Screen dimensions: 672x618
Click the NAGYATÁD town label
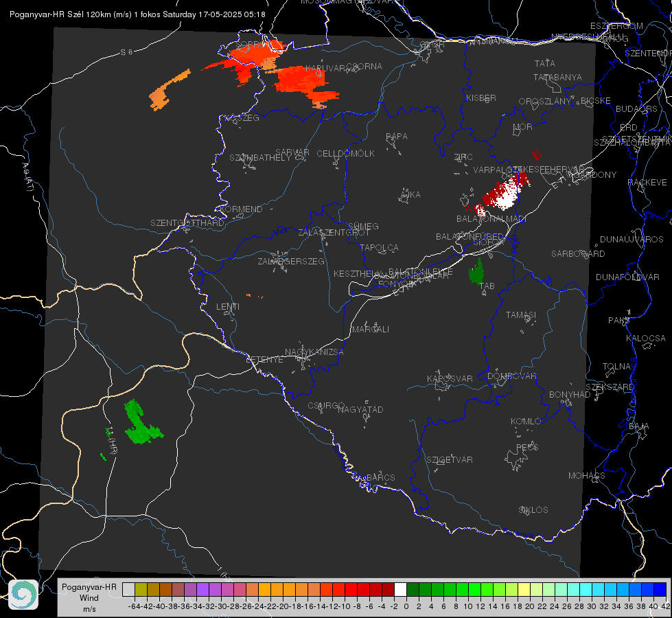[x=360, y=409]
